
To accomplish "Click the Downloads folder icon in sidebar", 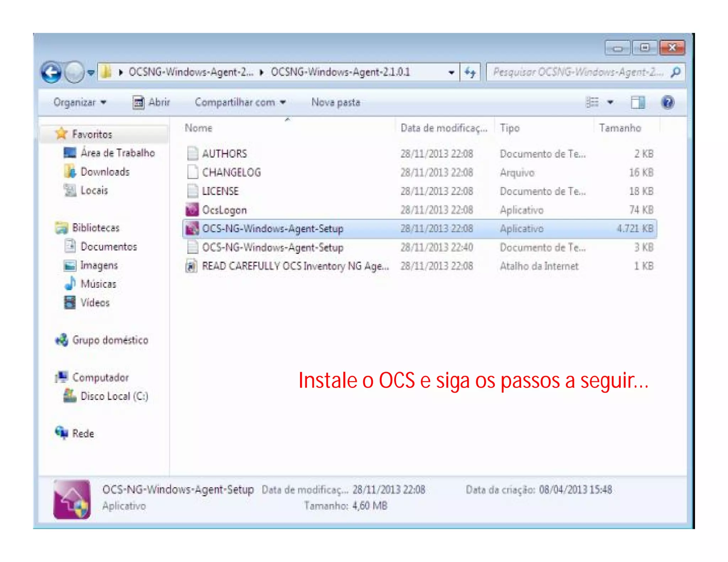I will 70,172.
